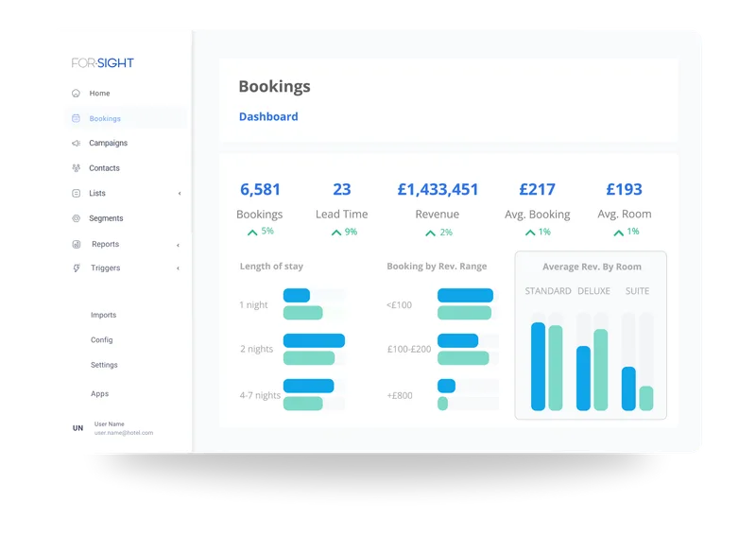Click the green up arrow under Bookings

click(252, 233)
